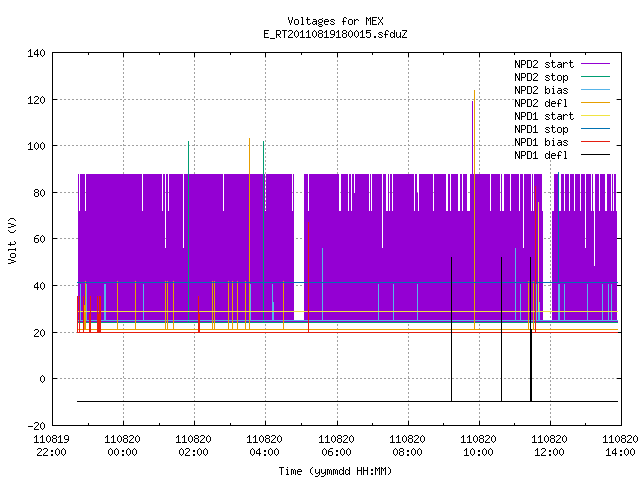The width and height of the screenshot is (640, 480).
Task: Select the E_RT20110819180015.sfduZ filename subtitle
Action: 335,34
